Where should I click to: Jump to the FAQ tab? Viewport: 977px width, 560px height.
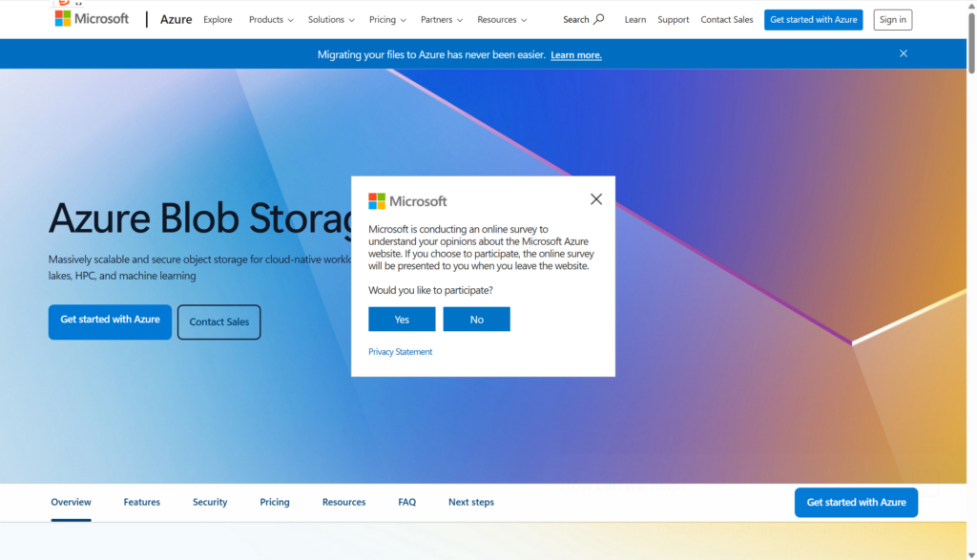tap(406, 502)
